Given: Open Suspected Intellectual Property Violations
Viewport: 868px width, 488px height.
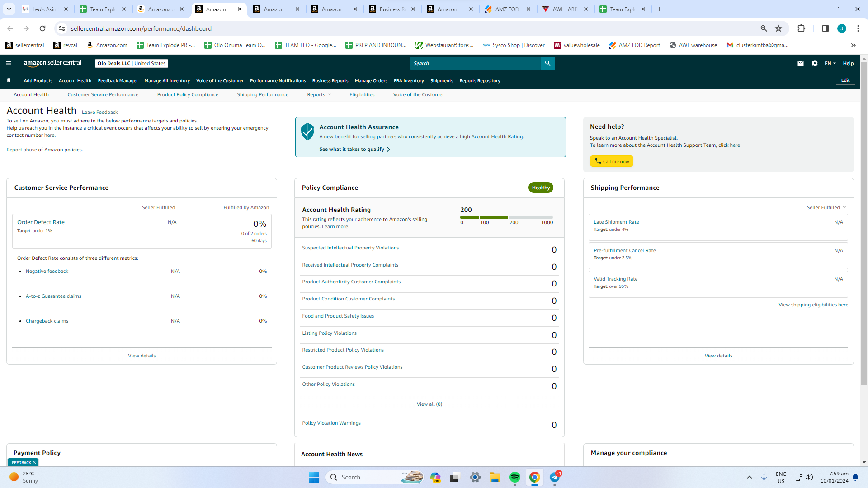Looking at the screenshot, I should 350,248.
